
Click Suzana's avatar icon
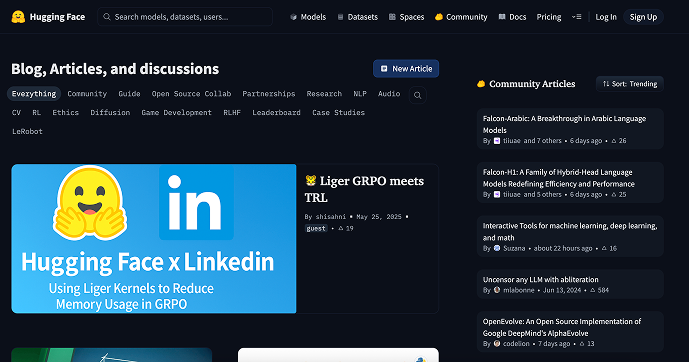click(x=497, y=248)
